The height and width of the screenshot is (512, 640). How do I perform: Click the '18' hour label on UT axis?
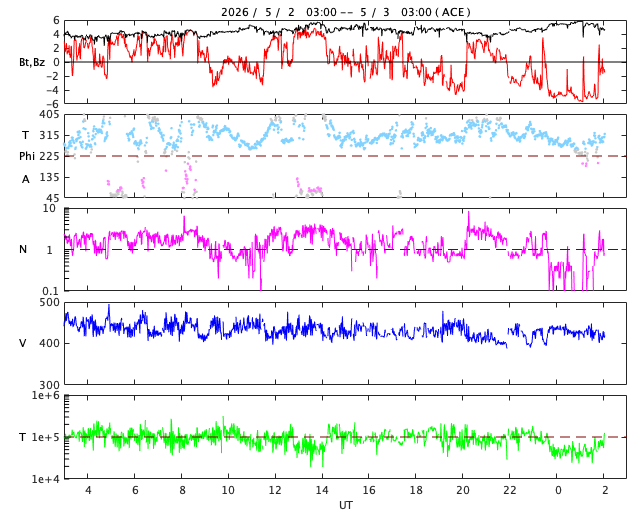[416, 490]
